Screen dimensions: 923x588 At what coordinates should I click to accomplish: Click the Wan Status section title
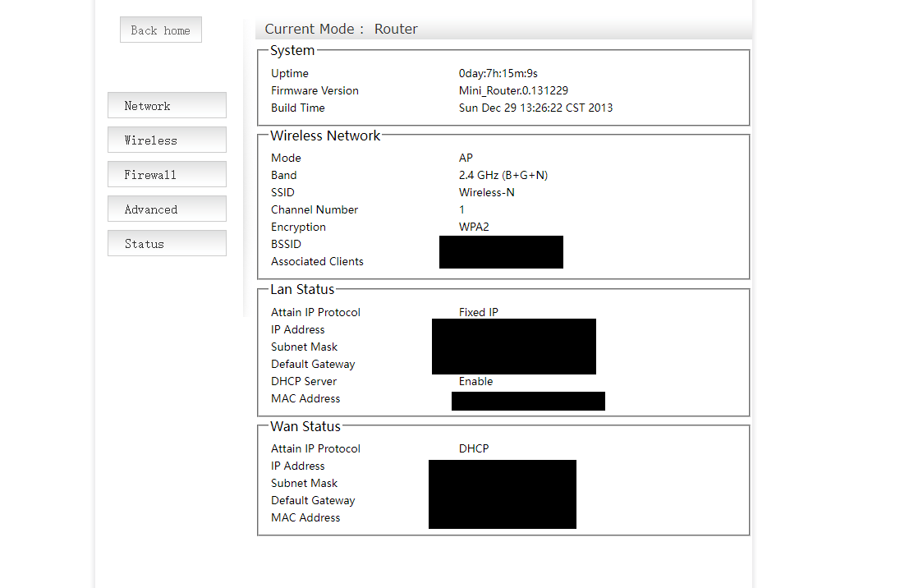(x=305, y=427)
